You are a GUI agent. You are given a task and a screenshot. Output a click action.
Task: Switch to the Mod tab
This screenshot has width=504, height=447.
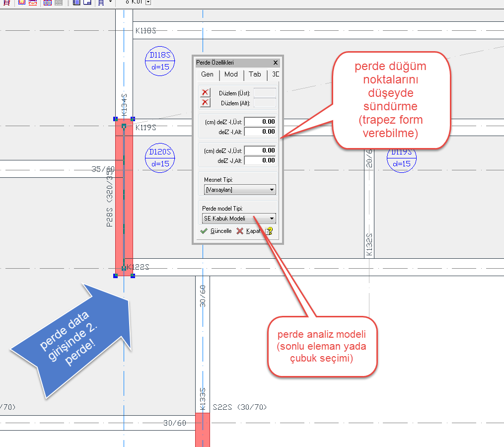click(231, 74)
